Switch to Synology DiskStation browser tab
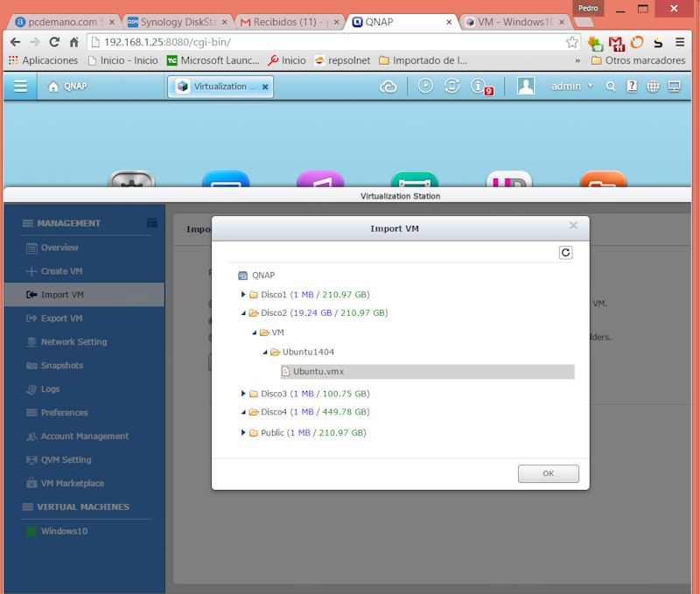 [178, 22]
